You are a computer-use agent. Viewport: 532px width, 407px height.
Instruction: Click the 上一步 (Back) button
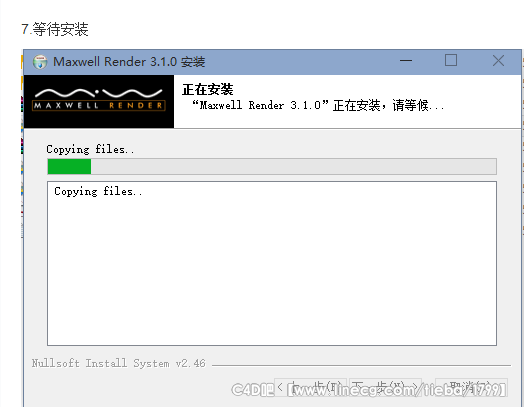click(310, 387)
